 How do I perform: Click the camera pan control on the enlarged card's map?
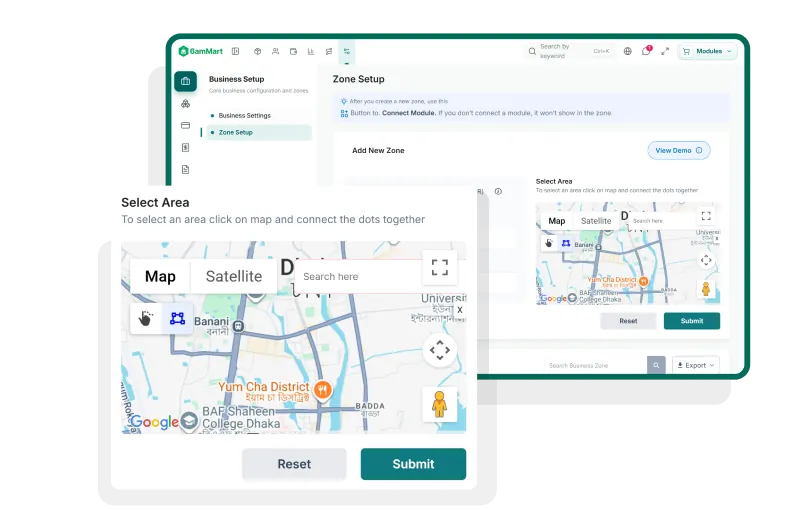[x=440, y=350]
